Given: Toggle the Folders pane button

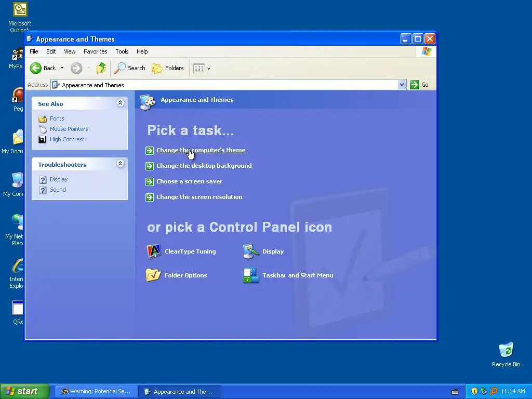Looking at the screenshot, I should tap(168, 68).
